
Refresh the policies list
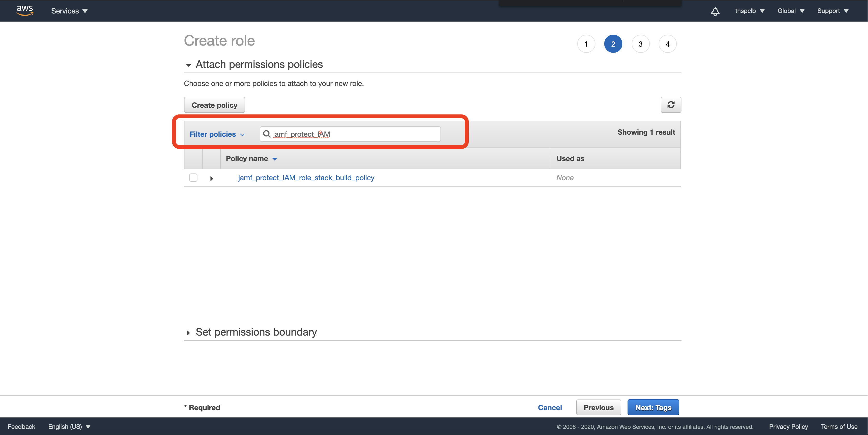point(671,105)
